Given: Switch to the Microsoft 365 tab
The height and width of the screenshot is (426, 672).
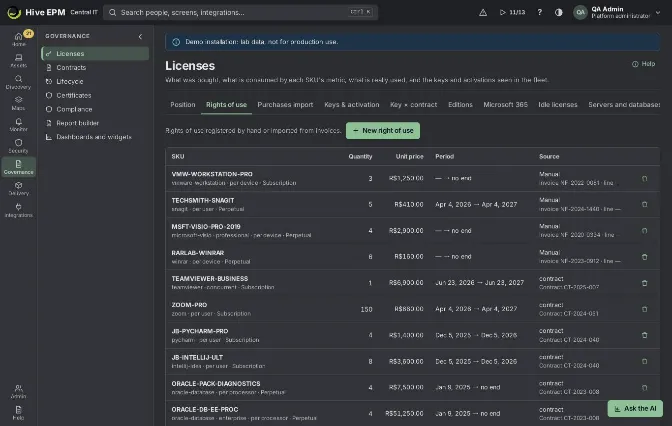Looking at the screenshot, I should pos(505,105).
